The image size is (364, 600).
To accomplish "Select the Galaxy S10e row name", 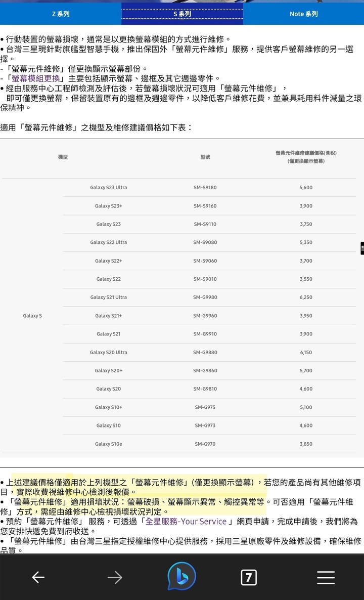I will tap(109, 444).
